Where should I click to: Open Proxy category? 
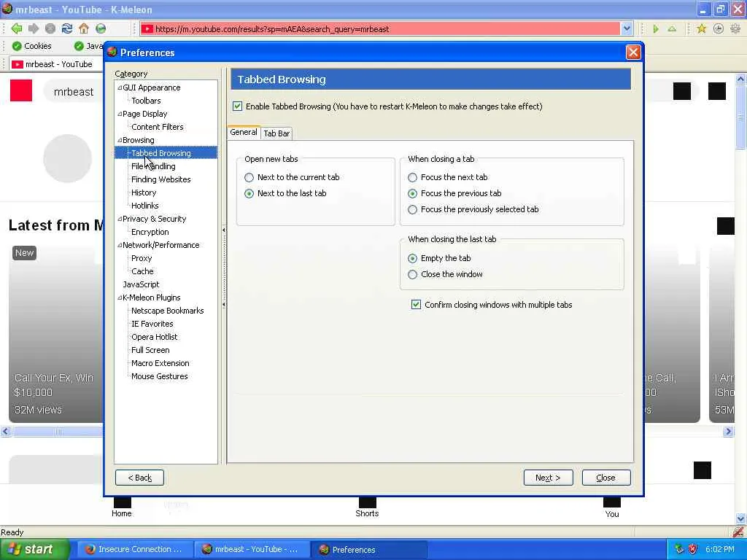pyautogui.click(x=142, y=258)
